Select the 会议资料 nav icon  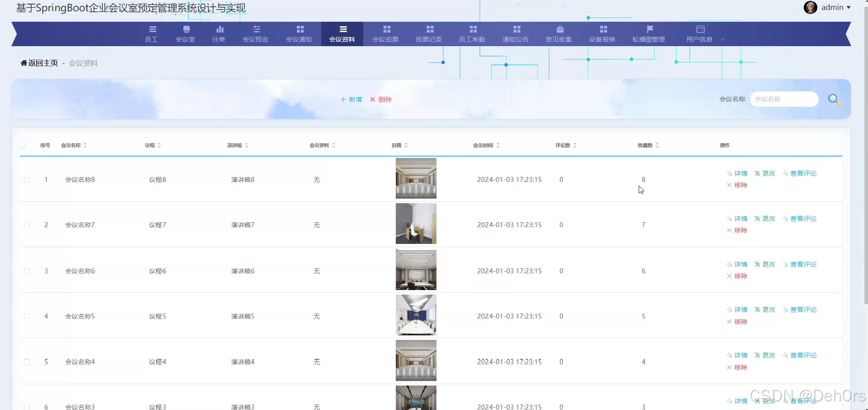343,29
